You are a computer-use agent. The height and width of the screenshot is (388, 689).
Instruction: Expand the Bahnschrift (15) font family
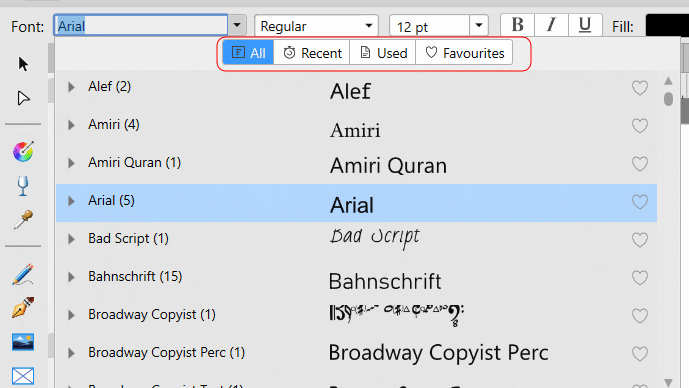(71, 277)
